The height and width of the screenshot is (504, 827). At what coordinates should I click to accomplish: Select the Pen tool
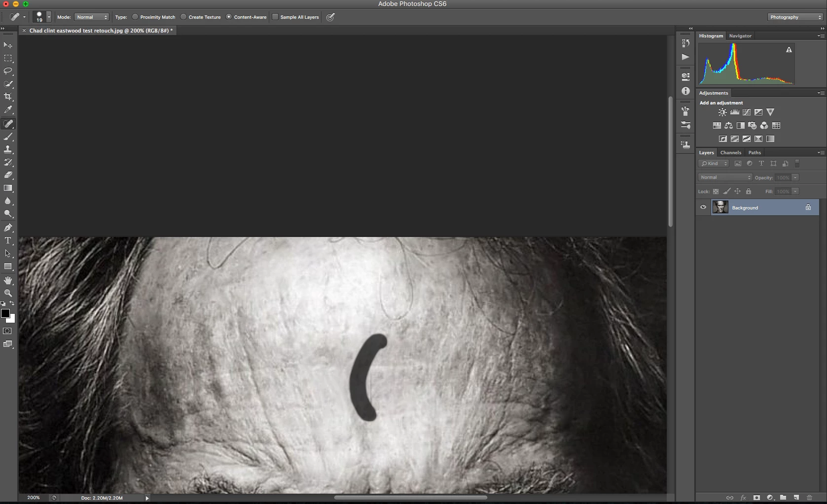[x=8, y=228]
